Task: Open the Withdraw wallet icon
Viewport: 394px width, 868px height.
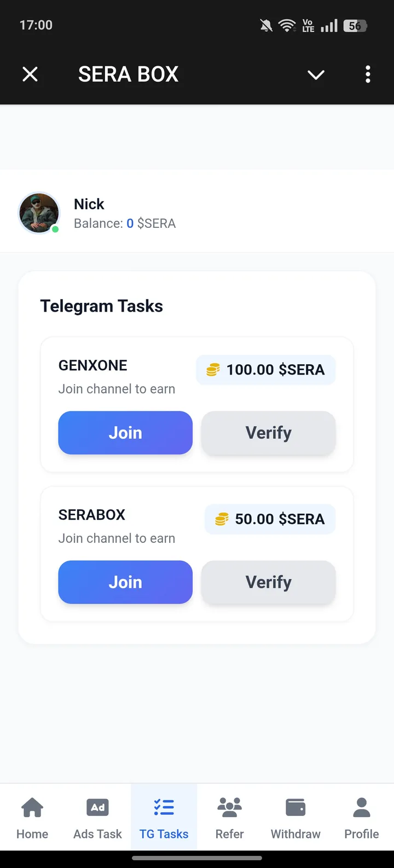Action: (x=295, y=807)
